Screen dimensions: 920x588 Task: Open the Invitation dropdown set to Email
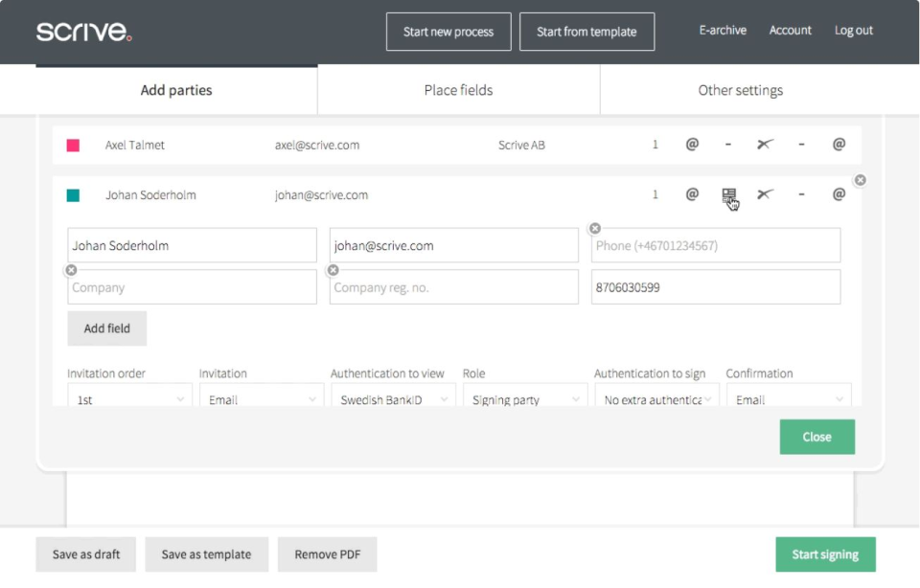(x=262, y=395)
